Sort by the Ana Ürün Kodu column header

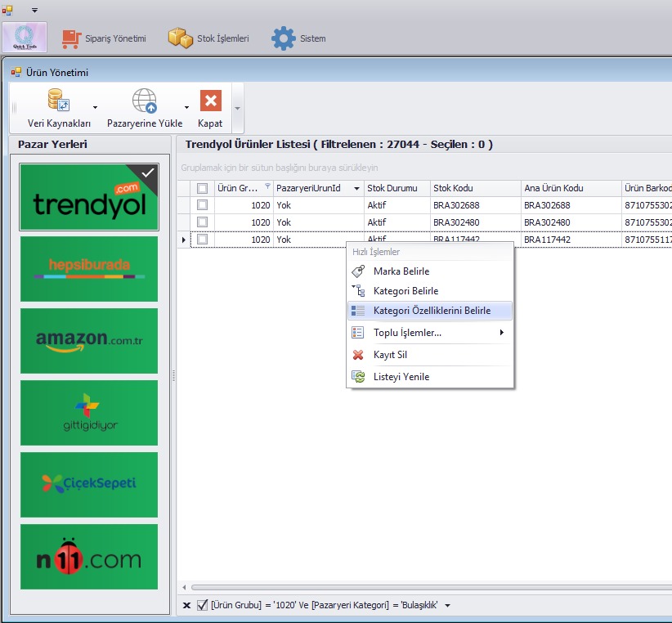pos(571,188)
